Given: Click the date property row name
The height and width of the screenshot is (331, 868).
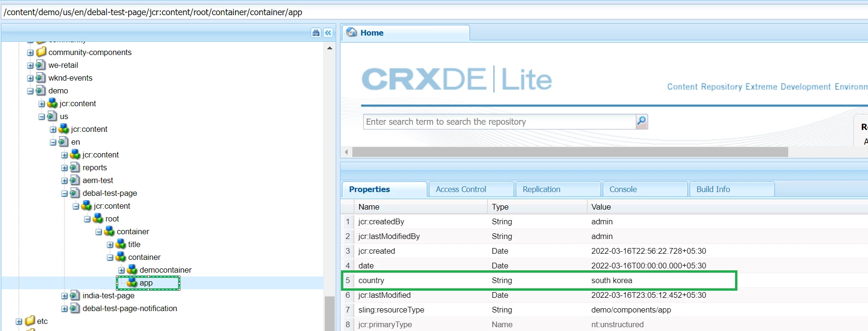Looking at the screenshot, I should [x=366, y=266].
